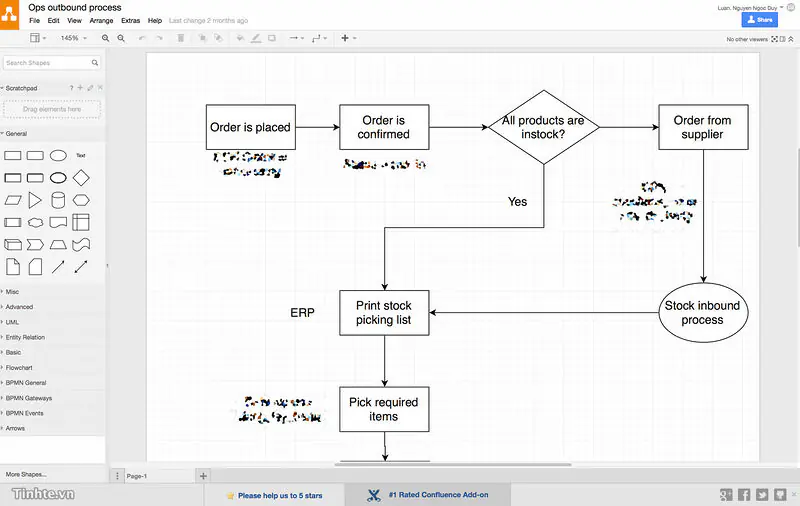Click the insert plus icon in toolbar
The height and width of the screenshot is (506, 800).
pos(345,38)
